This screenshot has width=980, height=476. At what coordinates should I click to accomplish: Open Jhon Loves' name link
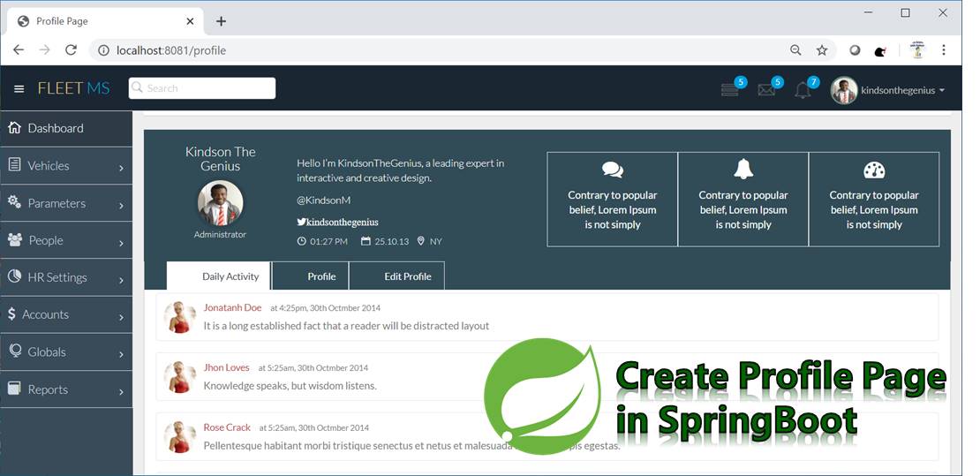point(226,367)
